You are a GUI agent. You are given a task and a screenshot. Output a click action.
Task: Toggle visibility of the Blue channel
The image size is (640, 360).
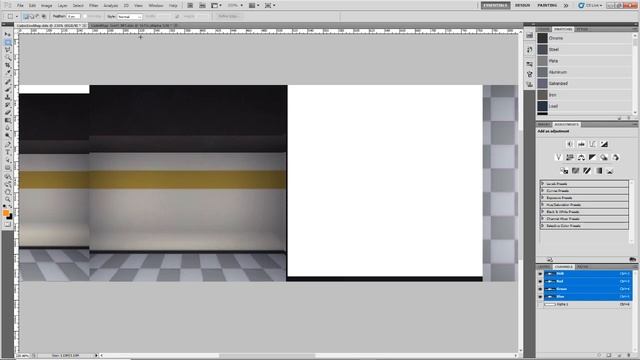[540, 297]
